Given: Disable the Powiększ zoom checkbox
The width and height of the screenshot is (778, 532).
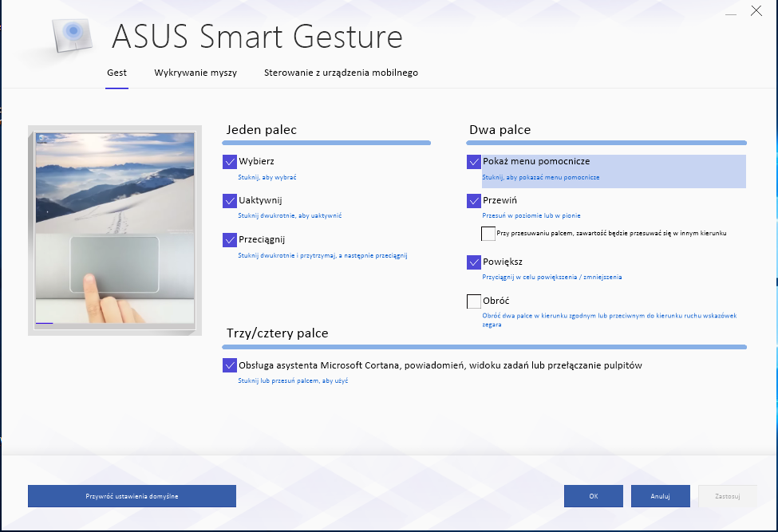Looking at the screenshot, I should 474,262.
